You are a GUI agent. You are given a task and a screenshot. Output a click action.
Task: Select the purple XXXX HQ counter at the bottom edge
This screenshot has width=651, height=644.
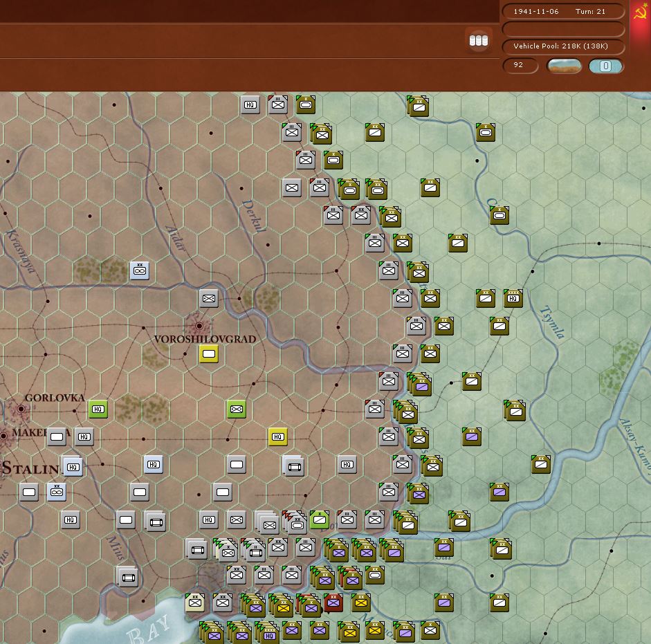click(x=269, y=635)
